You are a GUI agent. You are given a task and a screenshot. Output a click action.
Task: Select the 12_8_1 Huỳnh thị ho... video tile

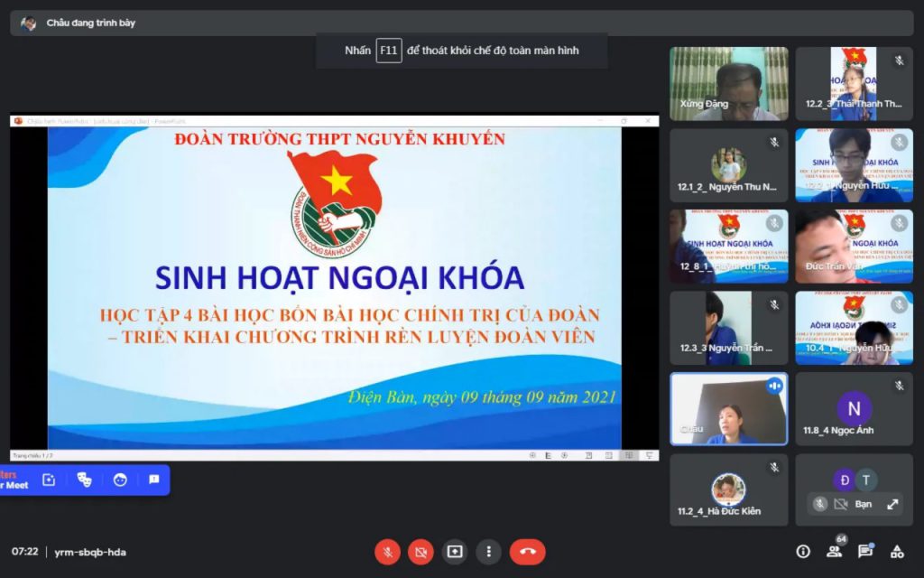point(729,247)
